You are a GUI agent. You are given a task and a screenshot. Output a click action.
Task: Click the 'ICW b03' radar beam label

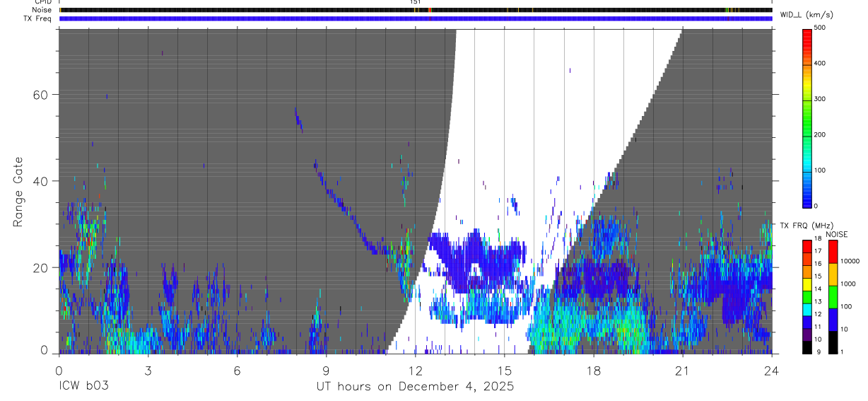[x=83, y=386]
